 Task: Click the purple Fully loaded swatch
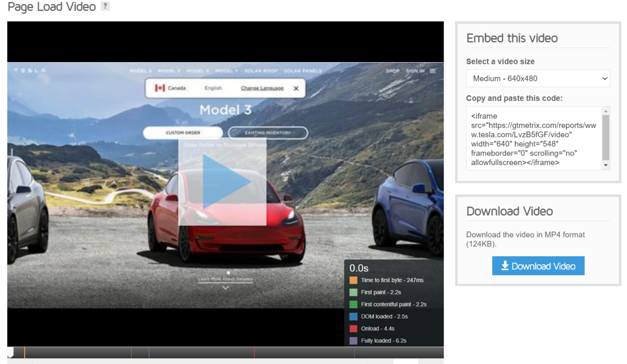[353, 340]
